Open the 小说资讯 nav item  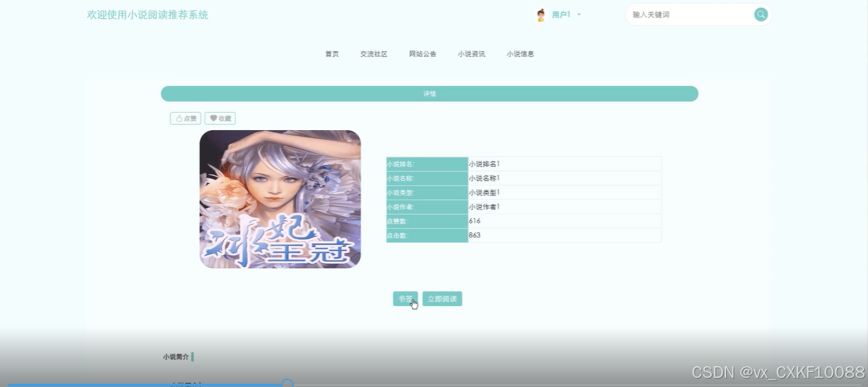tap(471, 54)
